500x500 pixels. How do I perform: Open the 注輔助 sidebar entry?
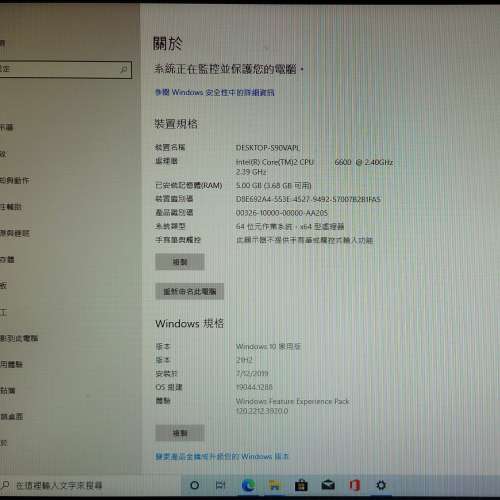(x=11, y=207)
